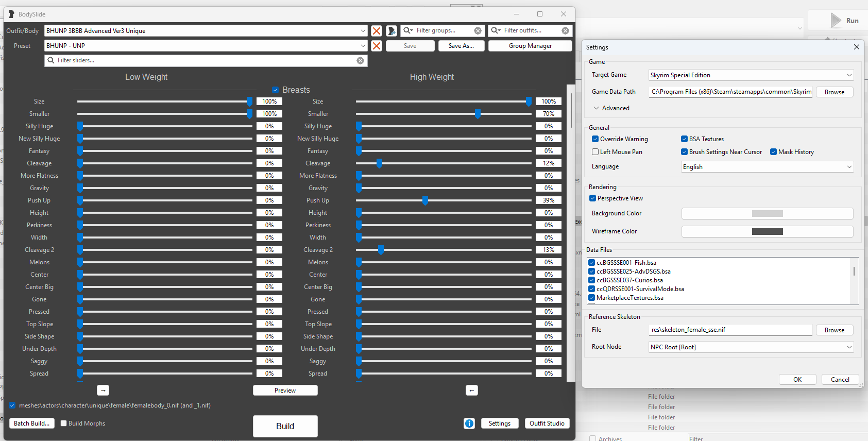868x441 pixels.
Task: Confirm Settings with OK
Action: click(x=797, y=380)
